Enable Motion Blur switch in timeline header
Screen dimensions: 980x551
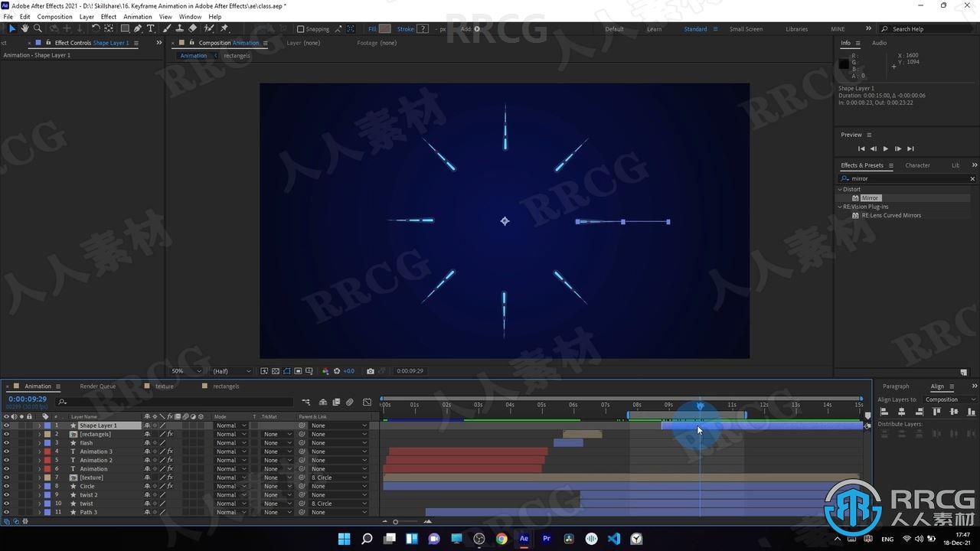[x=349, y=402]
